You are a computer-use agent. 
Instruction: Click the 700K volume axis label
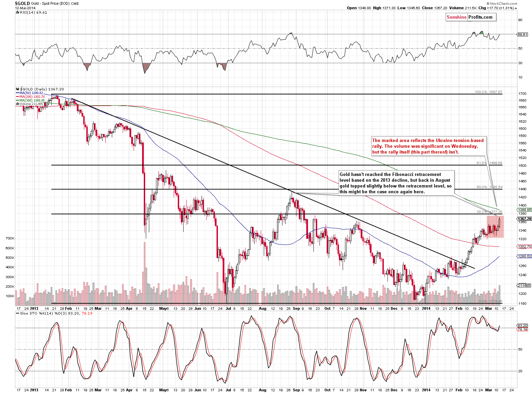coord(10,238)
